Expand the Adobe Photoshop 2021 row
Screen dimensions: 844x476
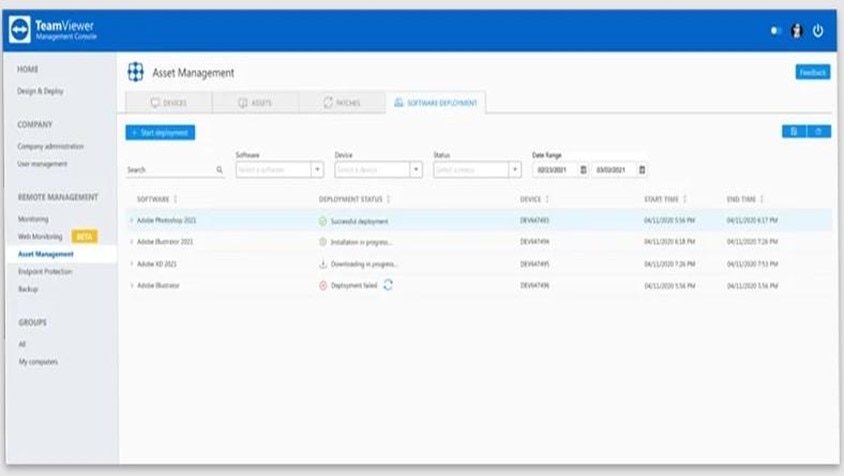(x=131, y=220)
